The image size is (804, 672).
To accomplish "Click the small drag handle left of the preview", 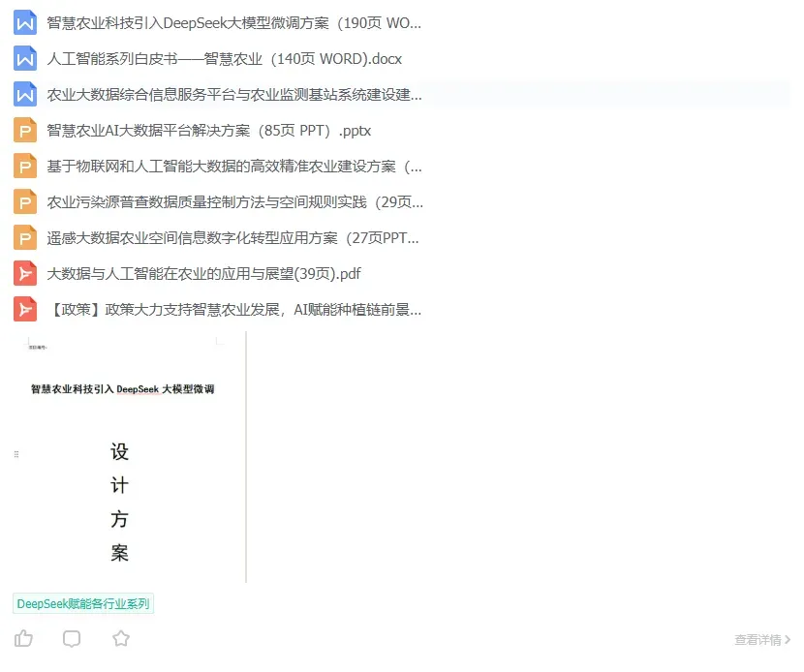I will pos(16,454).
